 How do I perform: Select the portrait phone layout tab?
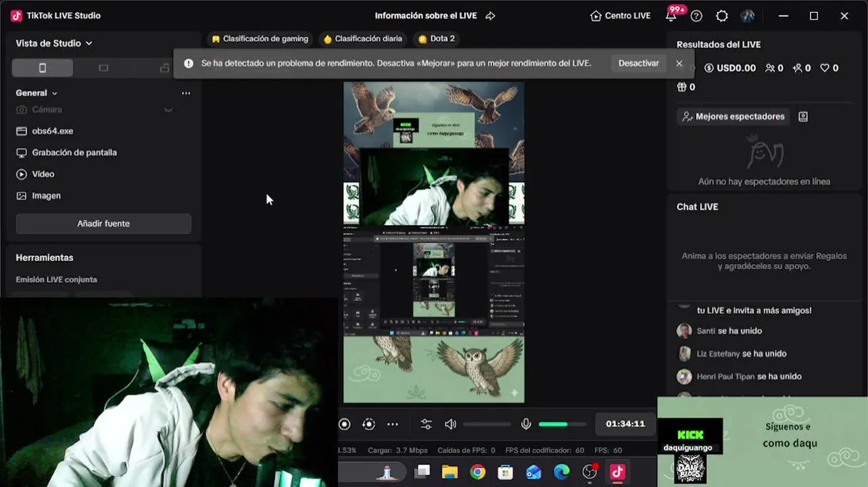click(x=43, y=68)
